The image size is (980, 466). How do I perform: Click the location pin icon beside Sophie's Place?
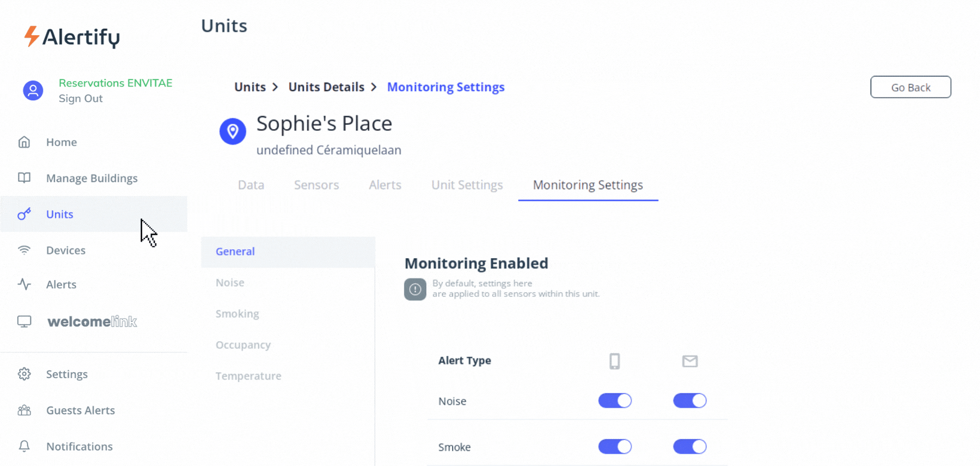(x=232, y=131)
